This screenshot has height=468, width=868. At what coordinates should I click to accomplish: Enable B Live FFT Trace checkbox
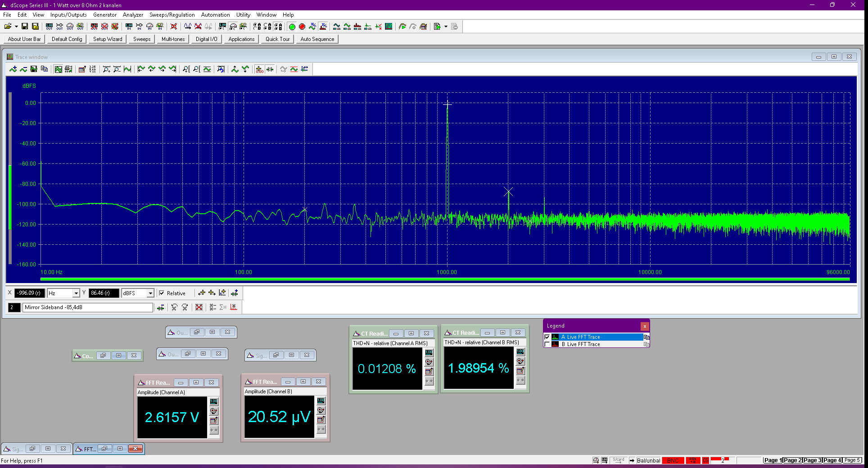547,344
